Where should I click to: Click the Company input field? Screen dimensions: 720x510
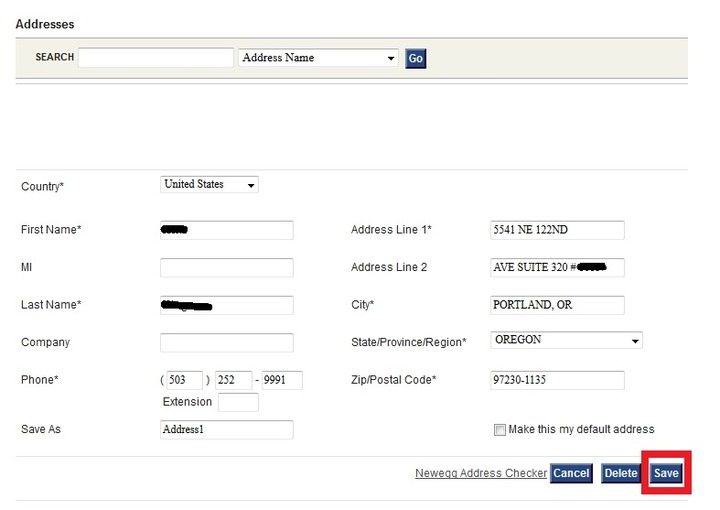tap(226, 342)
